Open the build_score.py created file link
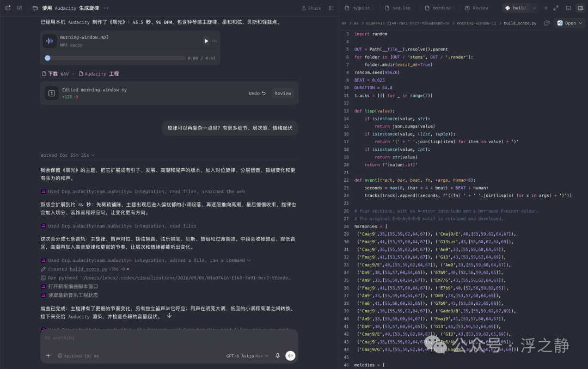Image resolution: width=588 pixels, height=369 pixels. click(x=89, y=269)
